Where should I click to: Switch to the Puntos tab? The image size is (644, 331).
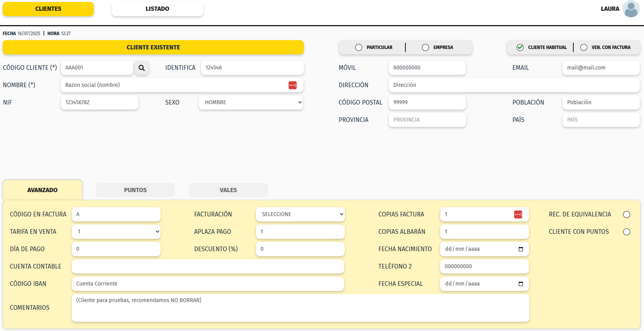click(135, 190)
